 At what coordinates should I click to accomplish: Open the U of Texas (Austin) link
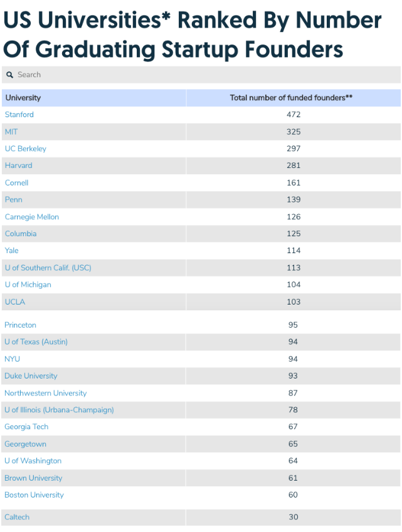coord(36,342)
